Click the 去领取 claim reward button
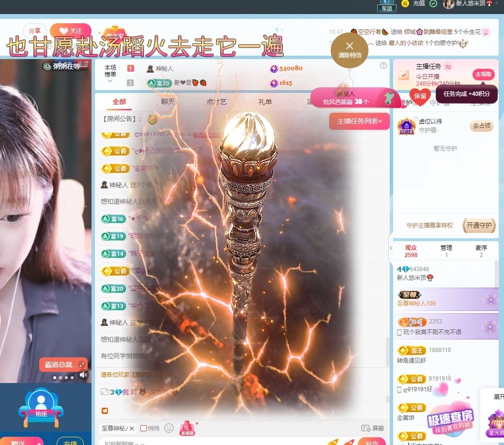Image resolution: width=504 pixels, height=445 pixels. [x=484, y=74]
